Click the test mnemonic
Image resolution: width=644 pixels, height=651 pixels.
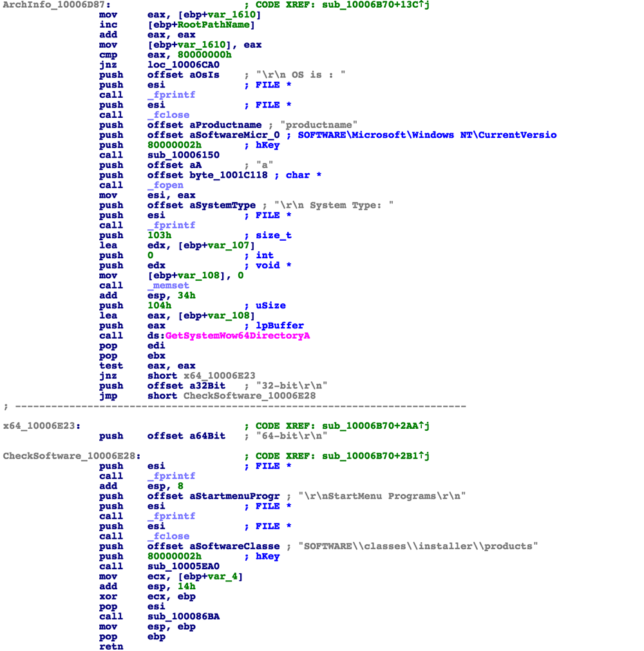(111, 366)
